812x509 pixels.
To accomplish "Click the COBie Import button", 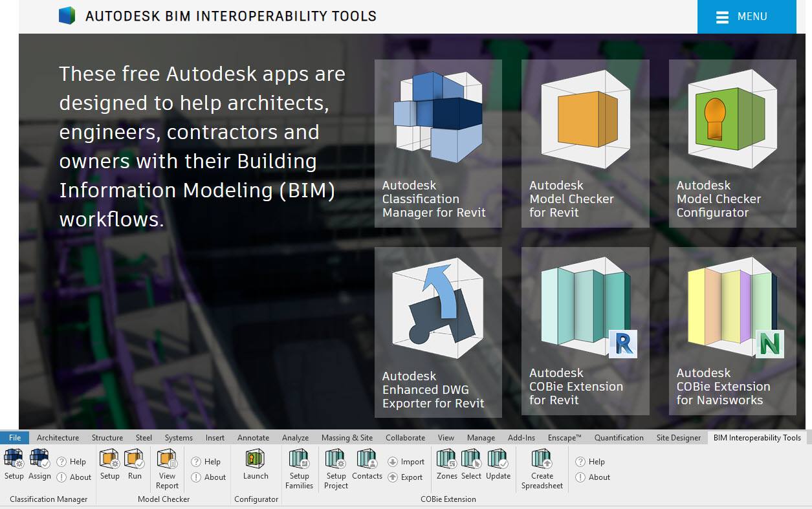I will pos(406,462).
